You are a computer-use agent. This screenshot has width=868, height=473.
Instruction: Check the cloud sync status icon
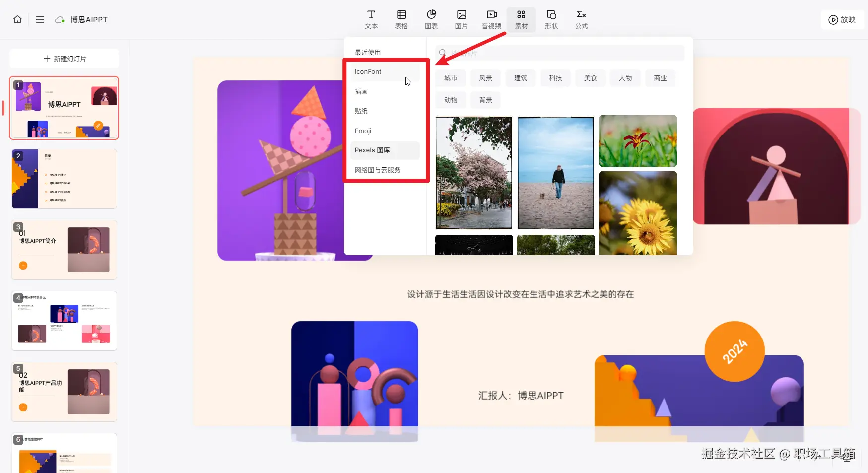click(60, 20)
